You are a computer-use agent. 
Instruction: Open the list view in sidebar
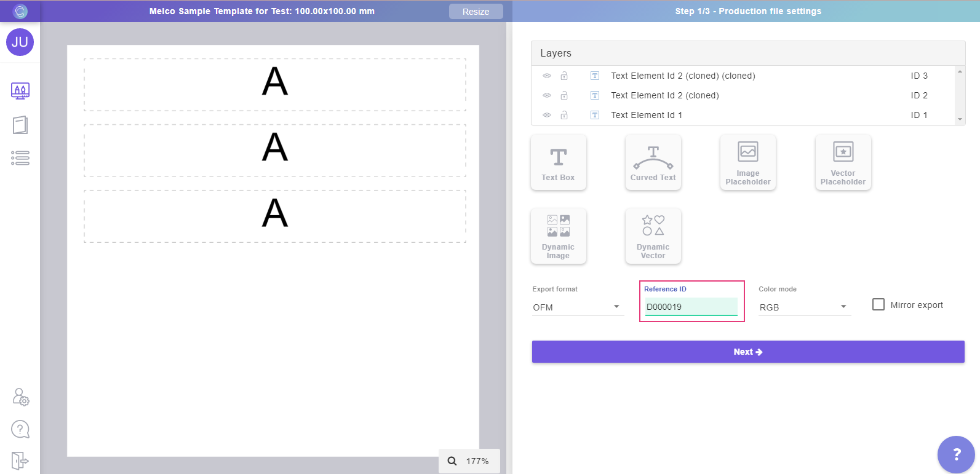tap(20, 158)
